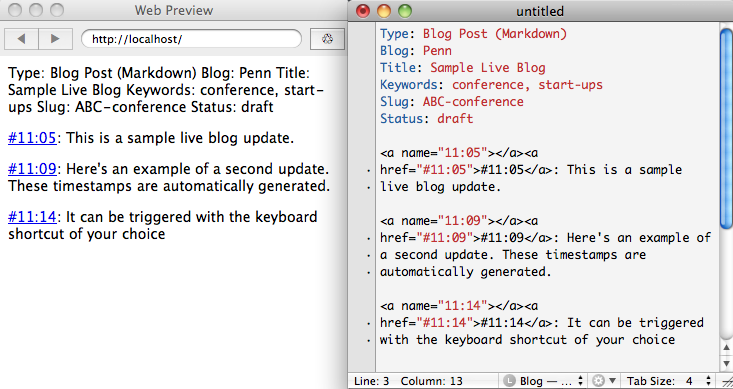
Task: Click the 'untitled' window title
Action: (540, 11)
